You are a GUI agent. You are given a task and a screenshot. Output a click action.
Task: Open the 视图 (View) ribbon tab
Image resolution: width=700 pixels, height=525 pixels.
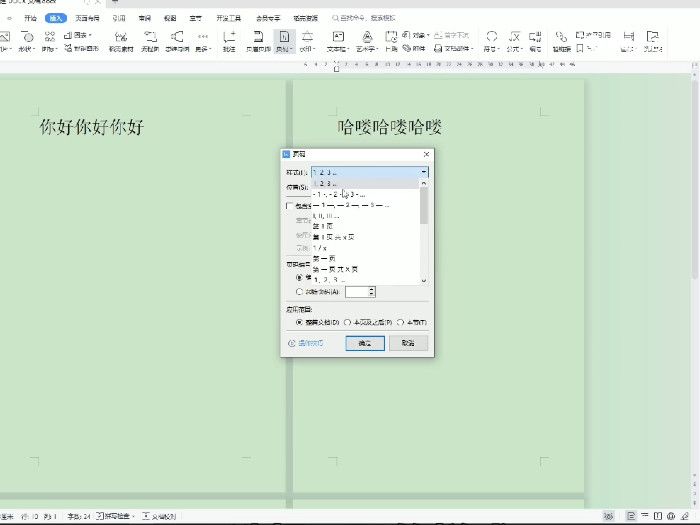pos(170,18)
